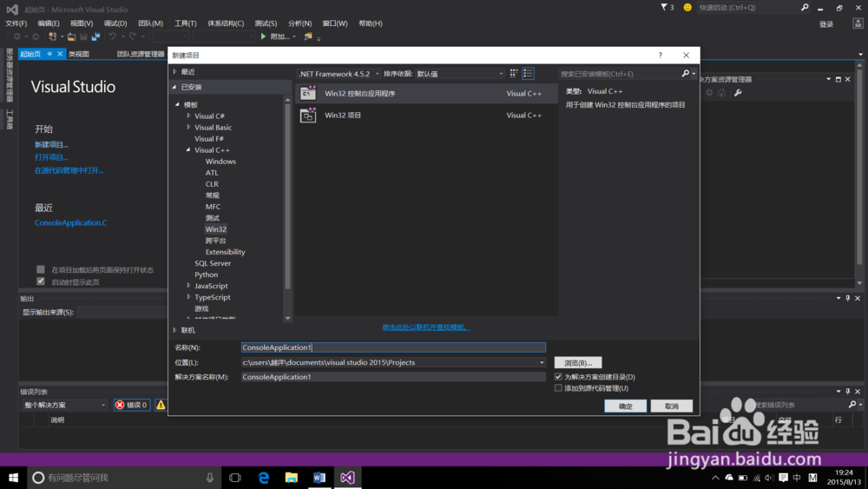Viewport: 868px width, 489px height.
Task: Click the 确定 button
Action: (626, 406)
